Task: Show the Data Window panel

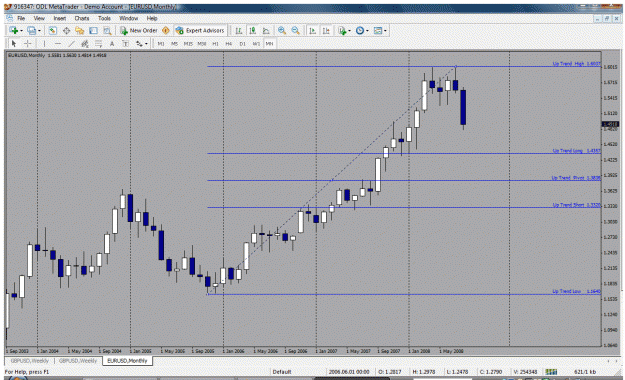Action: click(x=66, y=31)
